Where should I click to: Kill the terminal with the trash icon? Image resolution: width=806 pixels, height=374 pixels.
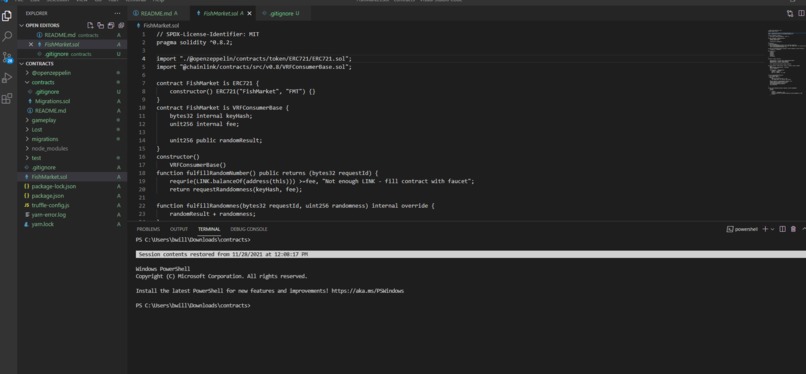793,229
